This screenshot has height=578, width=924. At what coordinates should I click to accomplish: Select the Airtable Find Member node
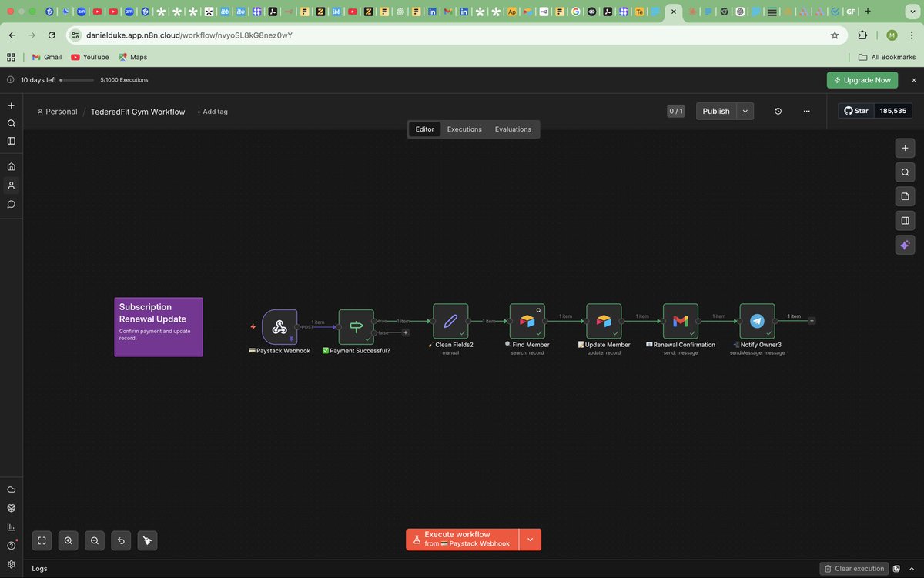pos(527,321)
